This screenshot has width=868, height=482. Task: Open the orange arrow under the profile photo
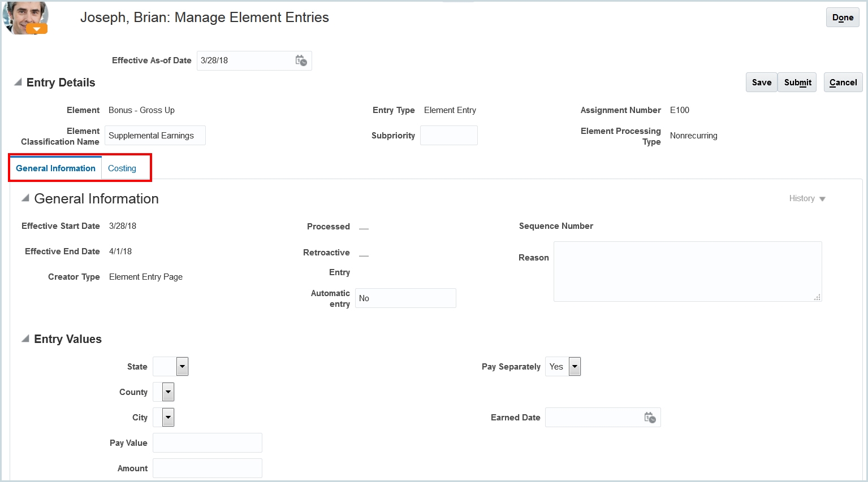[x=36, y=28]
